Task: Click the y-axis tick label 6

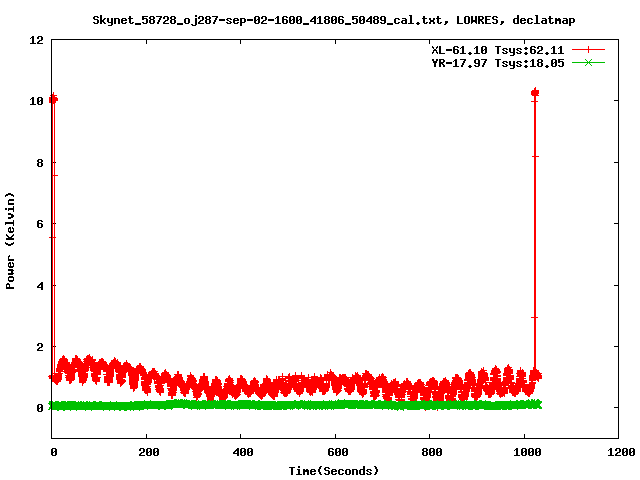Action: (x=40, y=224)
